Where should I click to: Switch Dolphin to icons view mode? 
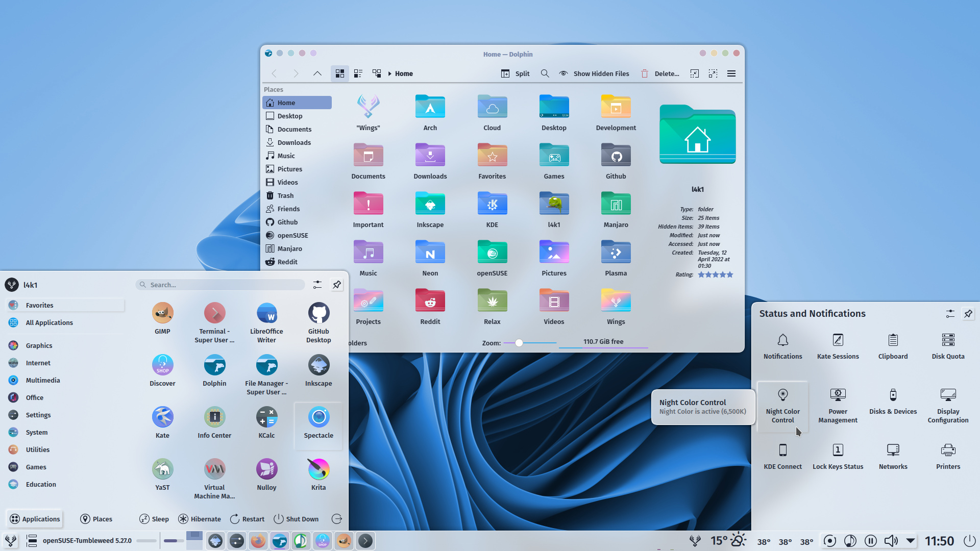pos(340,73)
